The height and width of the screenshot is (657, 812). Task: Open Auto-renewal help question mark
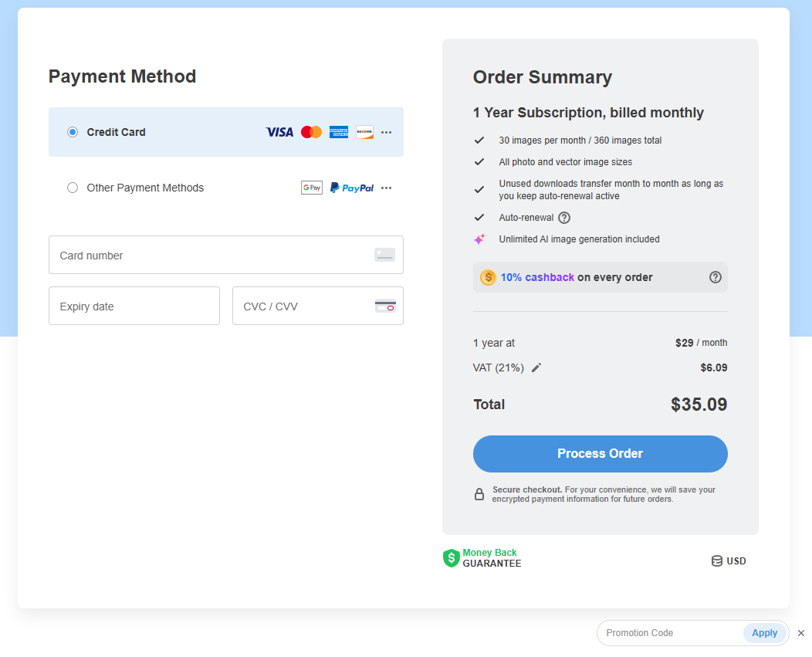pyautogui.click(x=564, y=218)
